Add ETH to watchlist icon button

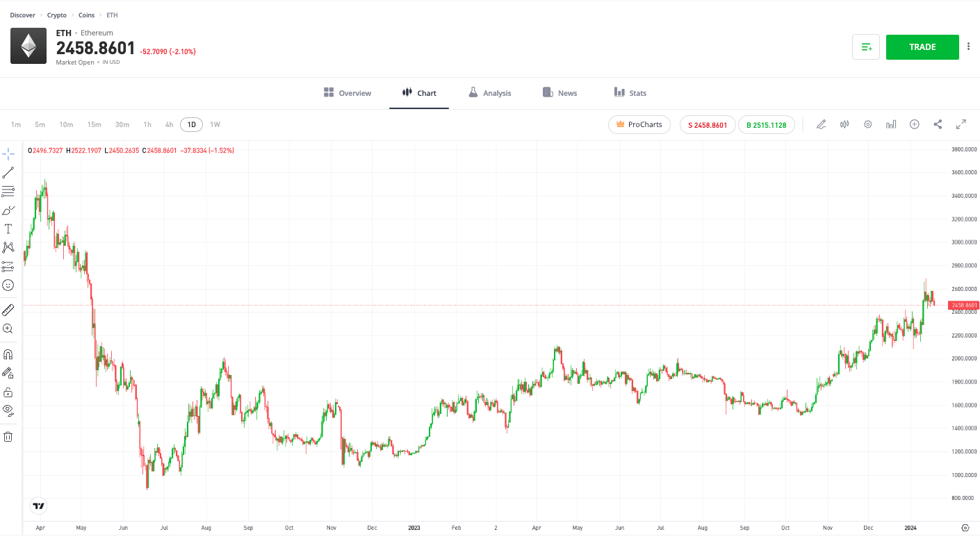click(x=866, y=47)
